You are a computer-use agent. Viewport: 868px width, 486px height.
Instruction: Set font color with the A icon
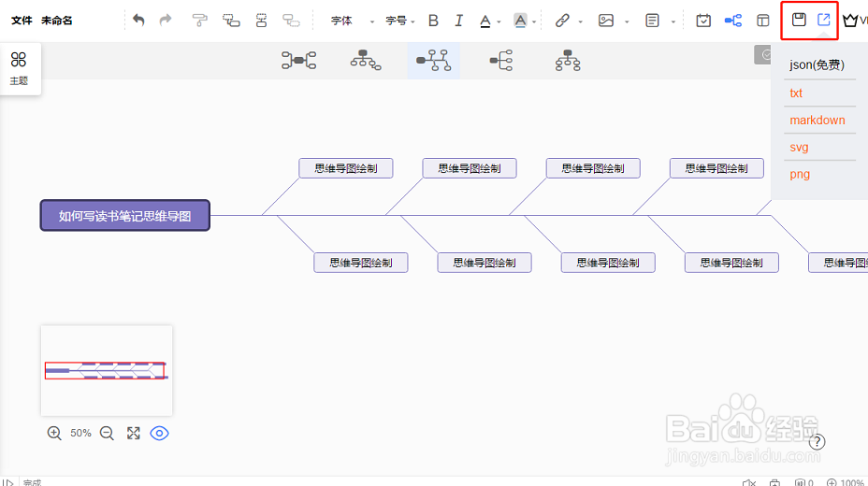click(x=485, y=21)
